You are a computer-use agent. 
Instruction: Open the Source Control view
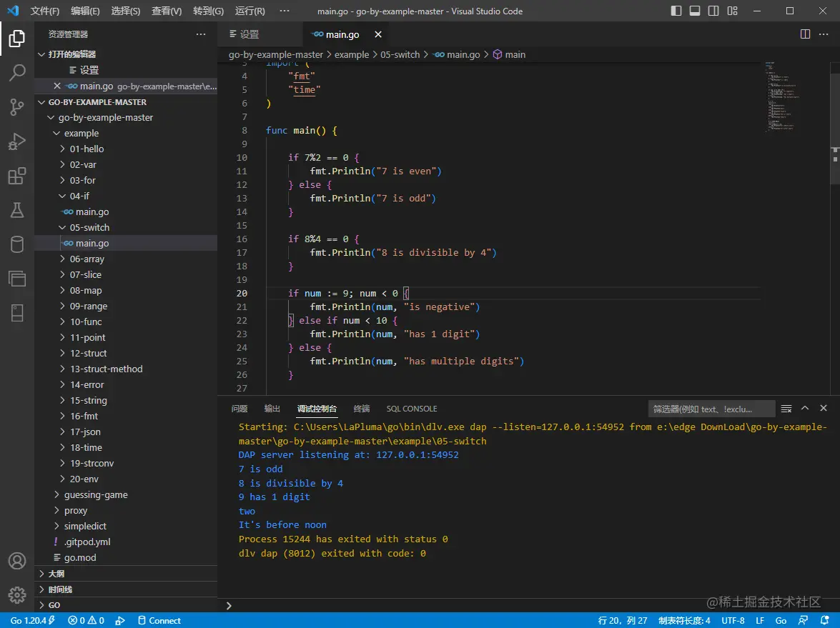pos(17,107)
